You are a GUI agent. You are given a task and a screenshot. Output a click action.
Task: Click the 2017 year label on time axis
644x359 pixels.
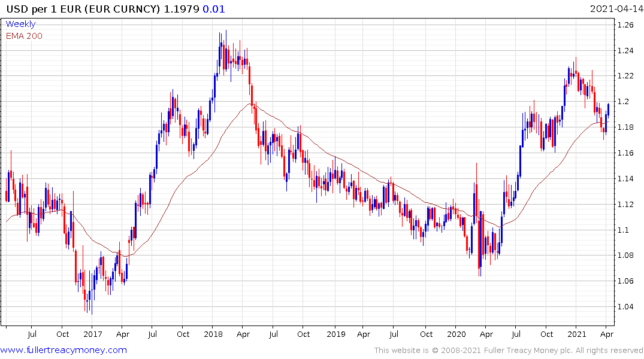(x=92, y=334)
